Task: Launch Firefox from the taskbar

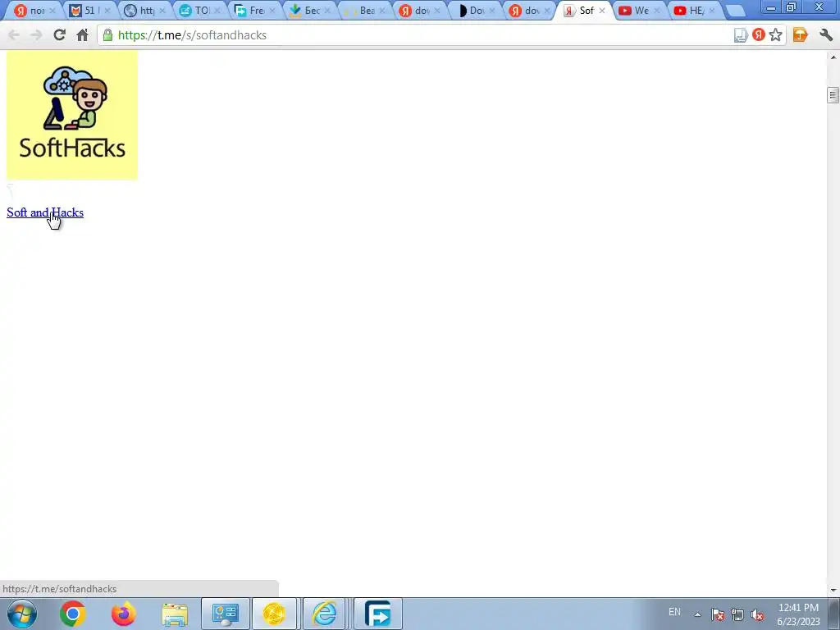Action: (124, 614)
